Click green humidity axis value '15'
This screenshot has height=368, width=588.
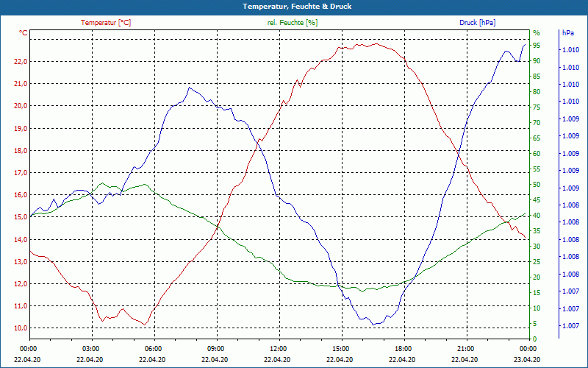pyautogui.click(x=537, y=293)
